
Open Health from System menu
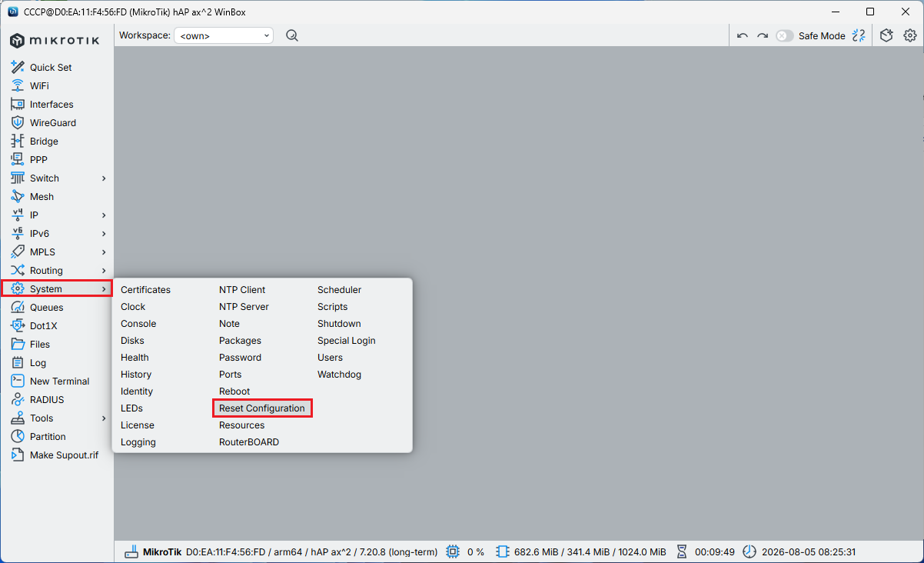pyautogui.click(x=135, y=358)
